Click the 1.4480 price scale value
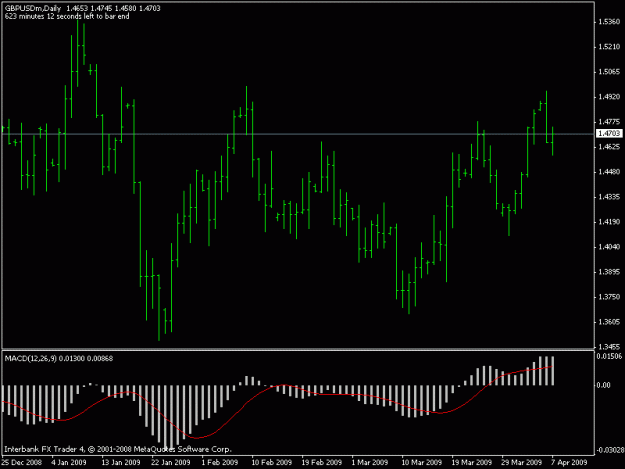The height and width of the screenshot is (469, 625). (x=609, y=172)
